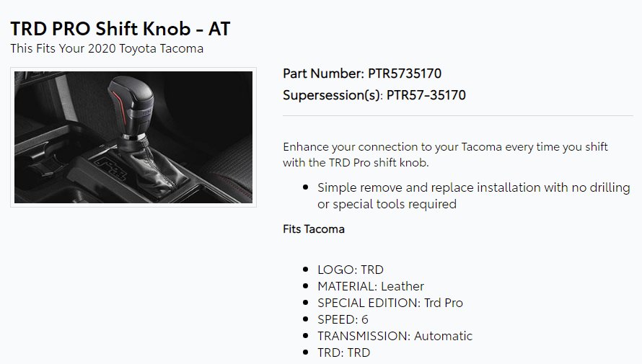Image resolution: width=642 pixels, height=364 pixels.
Task: Click the 'SPEED: 6' specification item
Action: coord(343,319)
